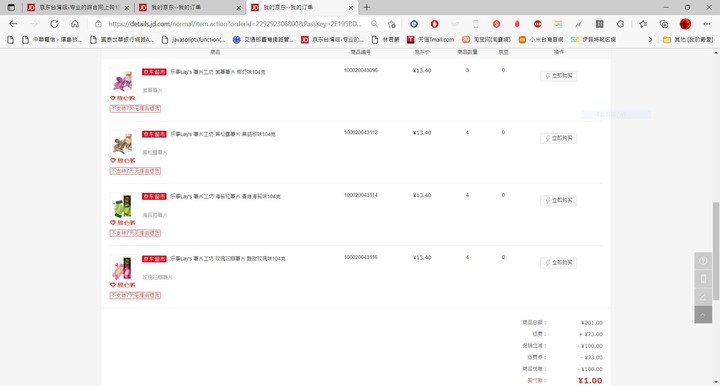Click product number 100020043114
Screen dimensions: 720x386
360,195
